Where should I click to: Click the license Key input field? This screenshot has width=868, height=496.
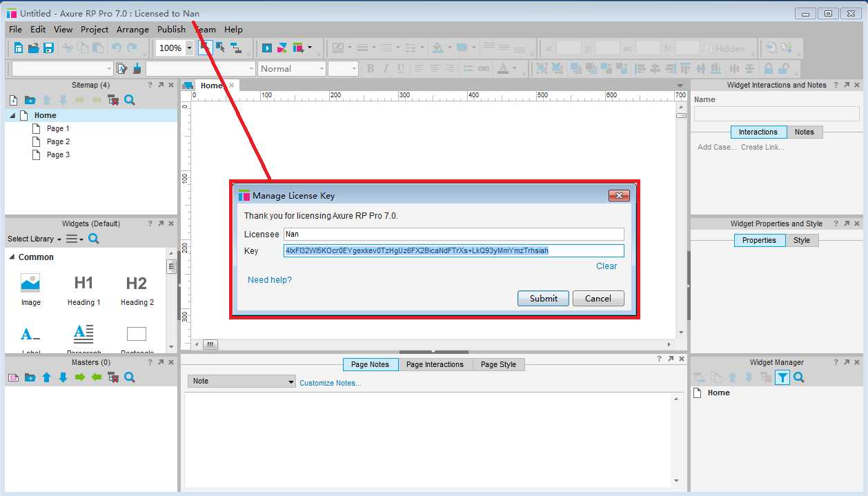click(453, 250)
